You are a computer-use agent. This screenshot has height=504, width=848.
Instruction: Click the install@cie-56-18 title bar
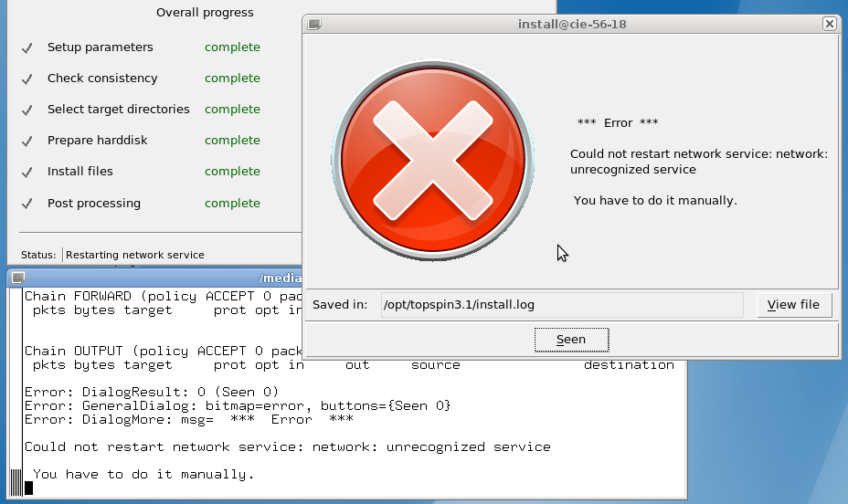[x=571, y=25]
